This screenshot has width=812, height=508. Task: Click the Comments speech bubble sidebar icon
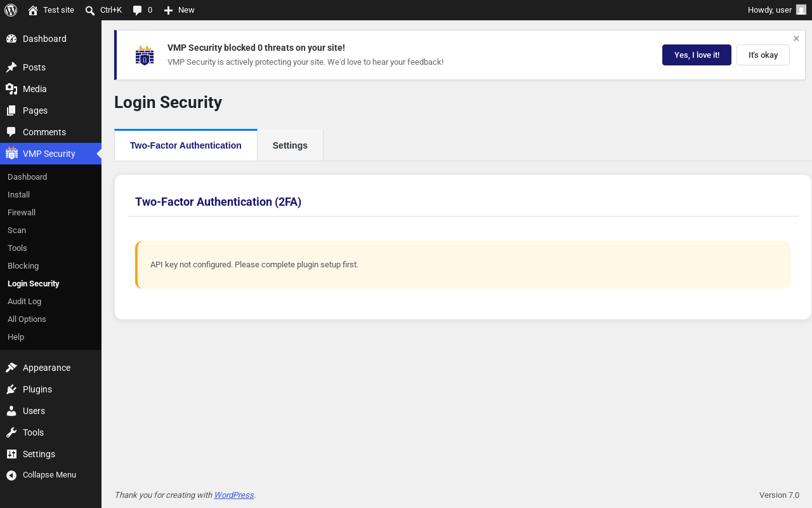point(11,132)
